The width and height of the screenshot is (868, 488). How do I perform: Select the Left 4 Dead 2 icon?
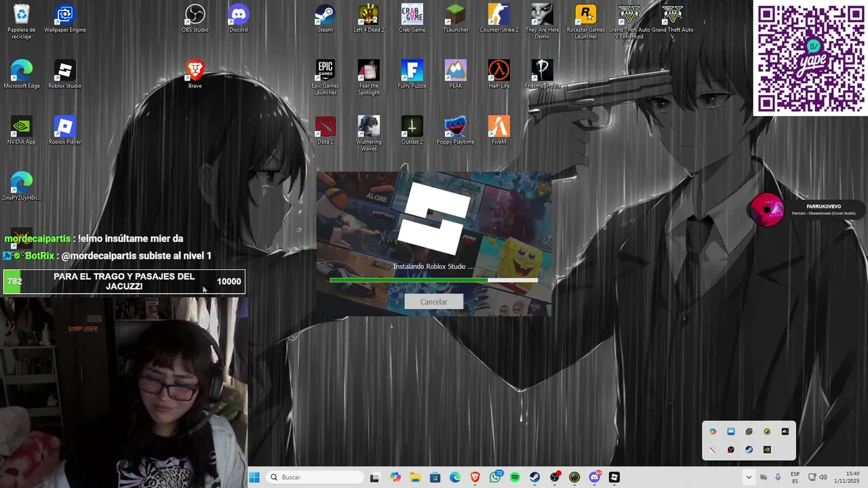click(x=369, y=19)
